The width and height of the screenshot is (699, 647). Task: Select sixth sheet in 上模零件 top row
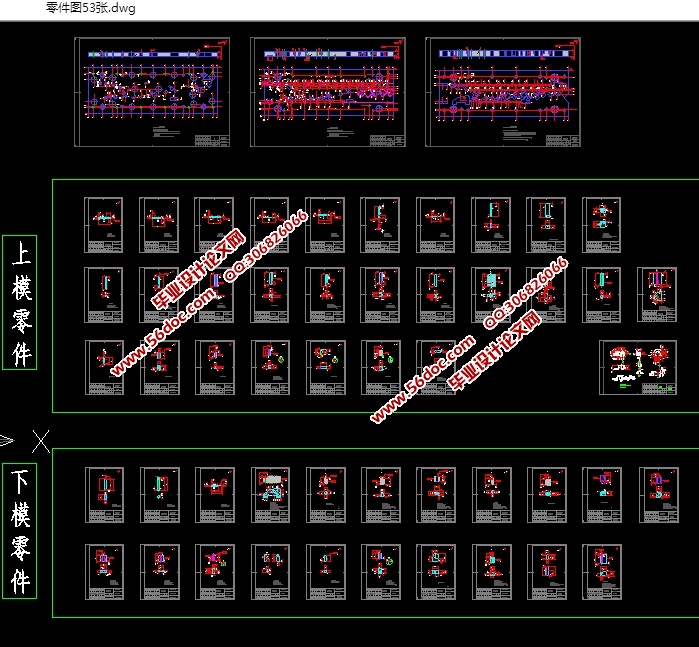coord(380,224)
